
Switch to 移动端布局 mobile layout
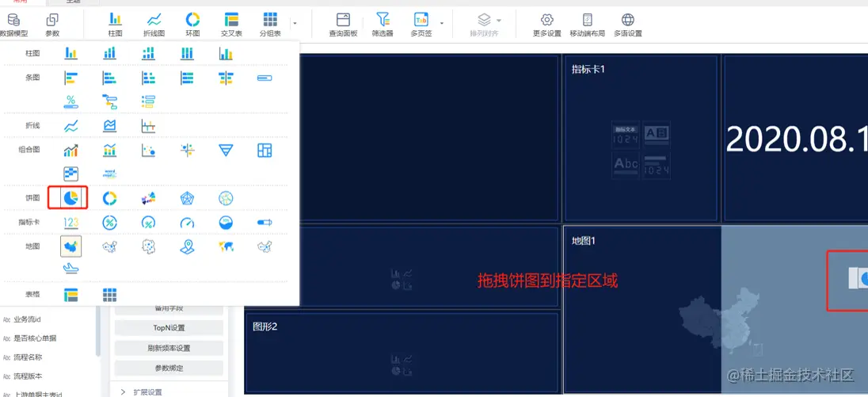point(588,25)
